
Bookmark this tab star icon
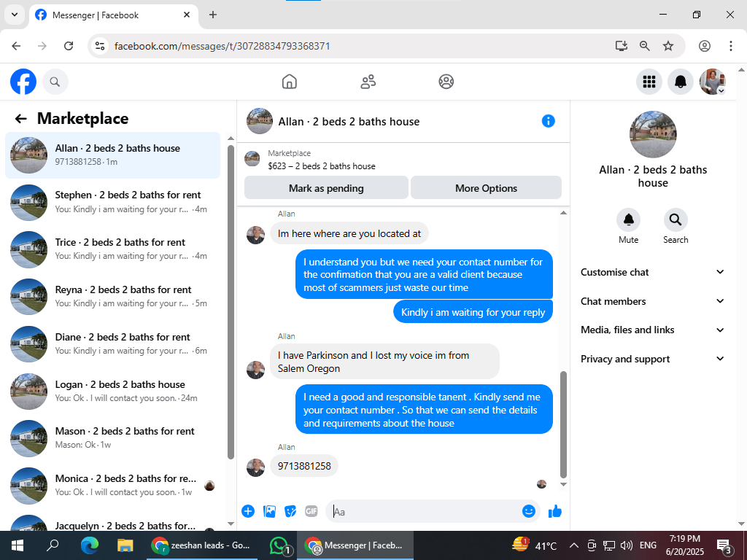[668, 46]
